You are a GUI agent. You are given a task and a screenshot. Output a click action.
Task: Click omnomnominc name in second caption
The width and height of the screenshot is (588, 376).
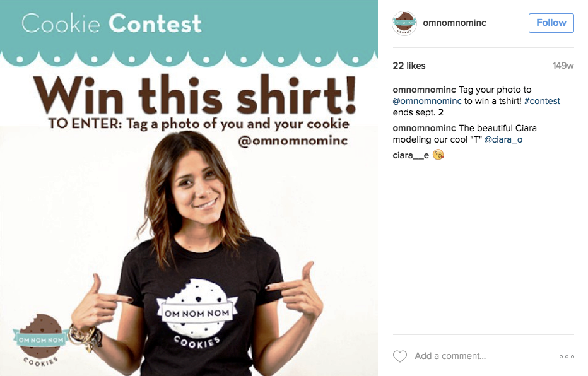click(424, 128)
